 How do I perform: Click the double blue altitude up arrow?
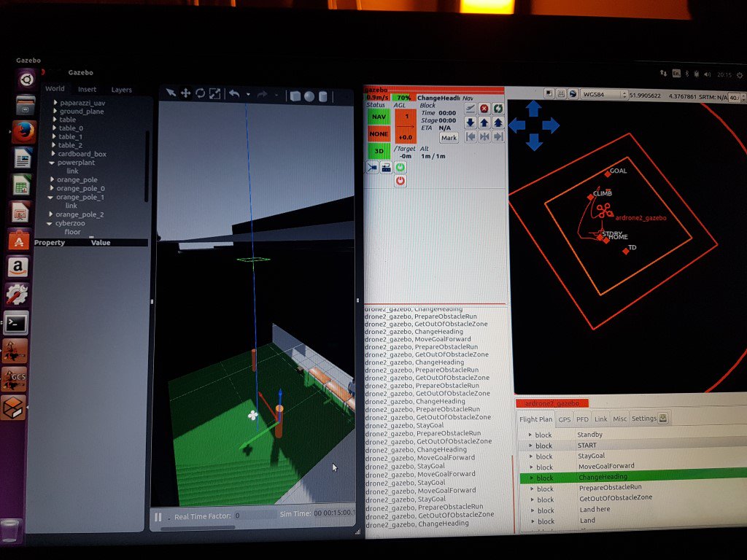tap(498, 122)
